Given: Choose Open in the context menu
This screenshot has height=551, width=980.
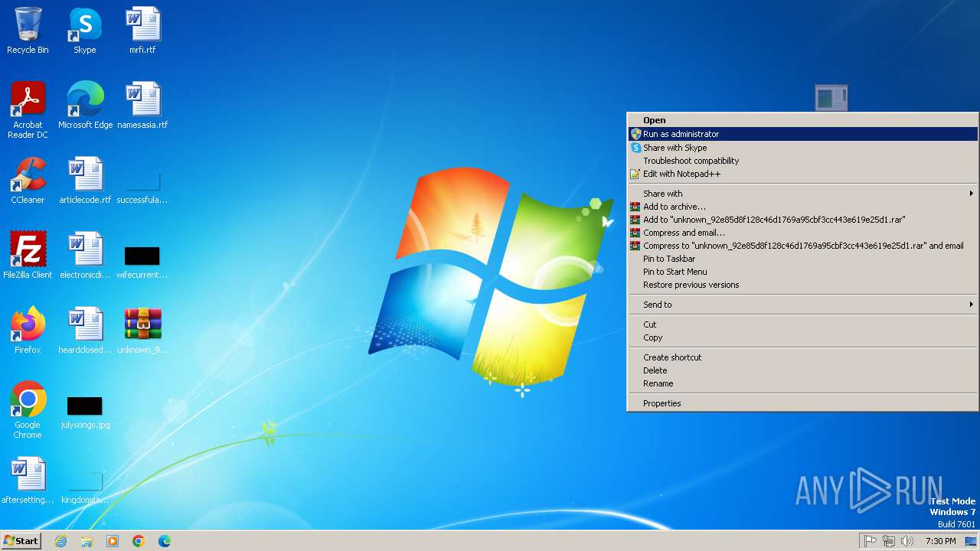Looking at the screenshot, I should coord(802,120).
